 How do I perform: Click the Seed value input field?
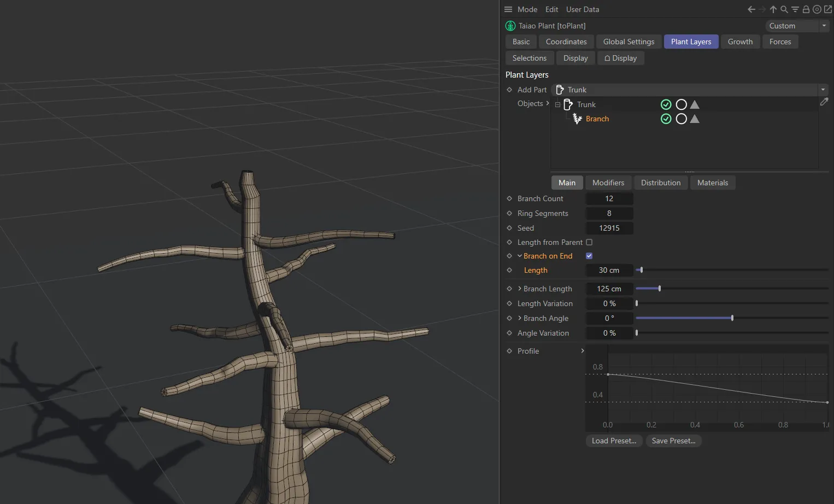[x=609, y=228]
